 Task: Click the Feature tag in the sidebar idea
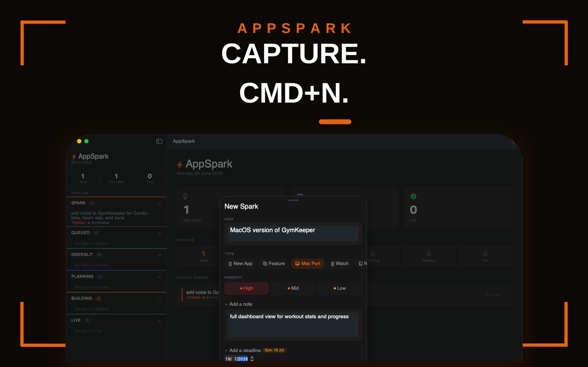coord(78,223)
